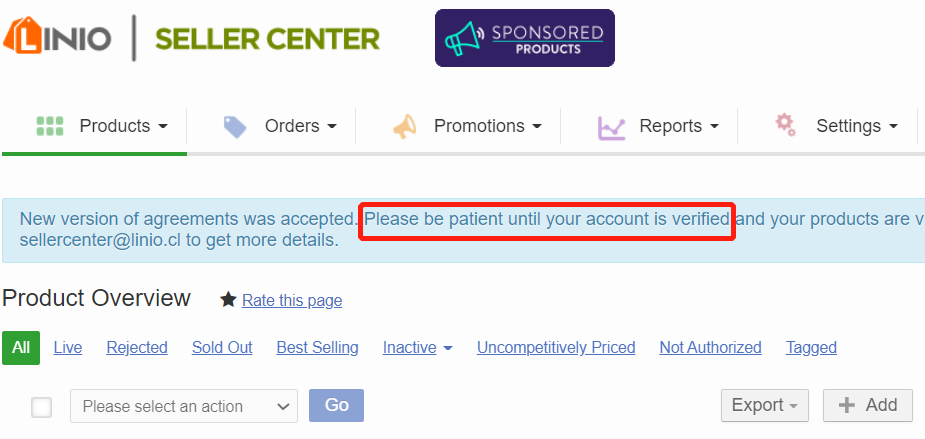Expand the Inactive filter dropdown
Image resolution: width=925 pixels, height=439 pixels.
point(417,348)
